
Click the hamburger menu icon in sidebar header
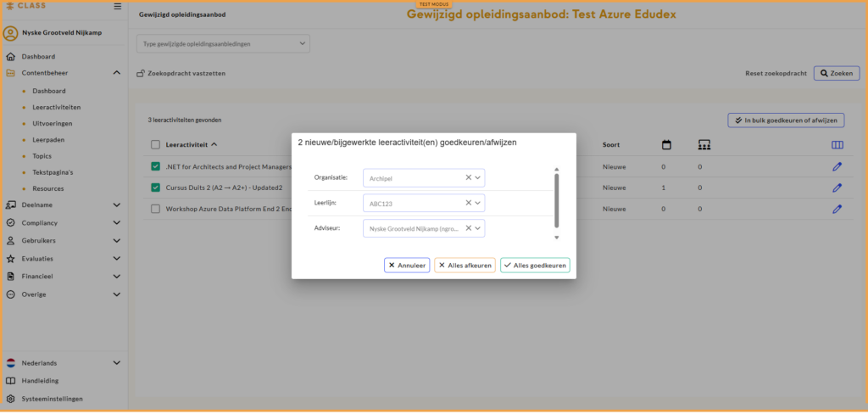pyautogui.click(x=117, y=7)
